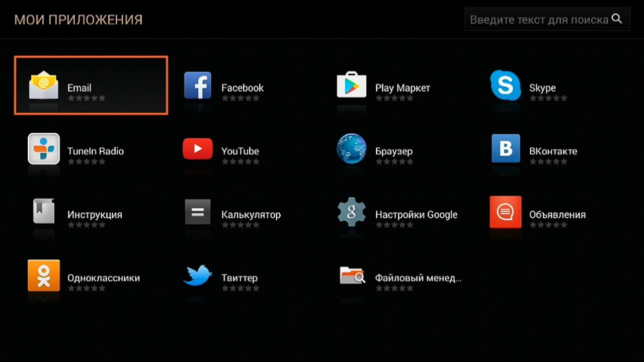Screen dimensions: 644x362
Task: Click the star rating under Email
Action: coord(87,98)
